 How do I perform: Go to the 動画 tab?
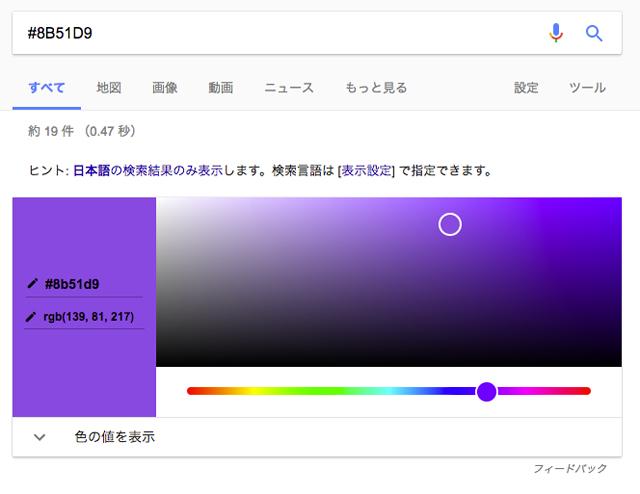(221, 87)
